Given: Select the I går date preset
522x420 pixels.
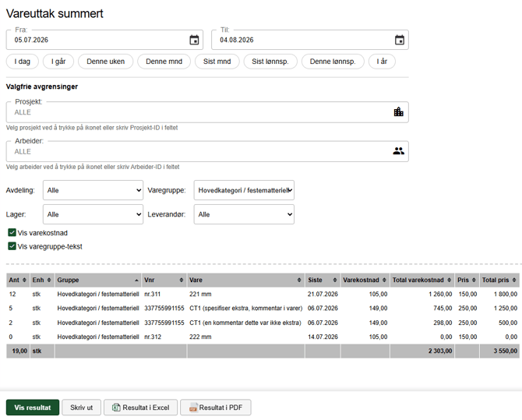Looking at the screenshot, I should 58,62.
